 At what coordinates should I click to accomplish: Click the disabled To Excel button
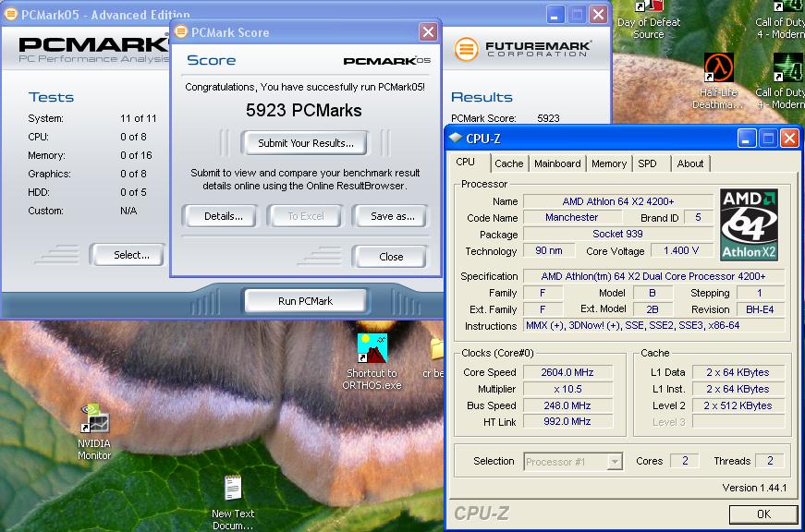pyautogui.click(x=306, y=216)
